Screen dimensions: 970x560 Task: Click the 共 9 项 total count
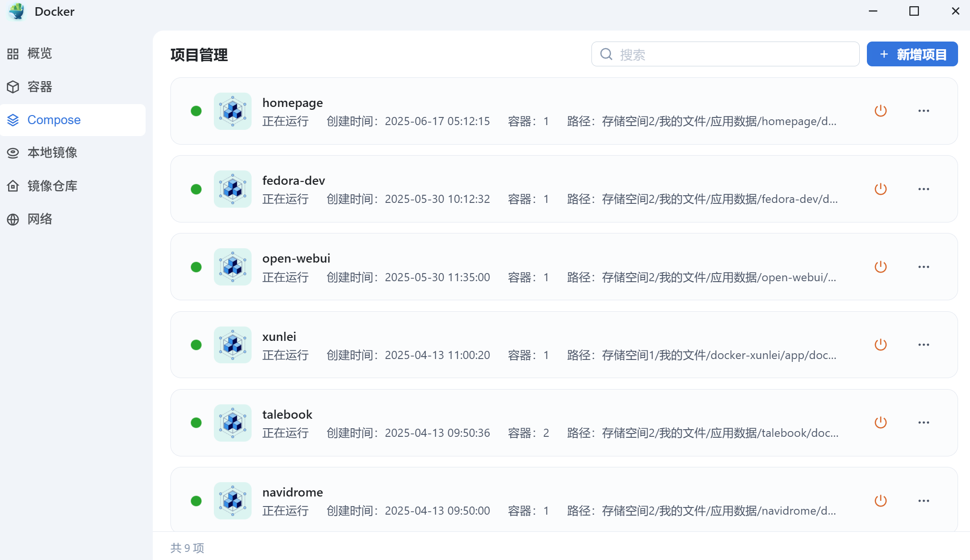(x=187, y=548)
